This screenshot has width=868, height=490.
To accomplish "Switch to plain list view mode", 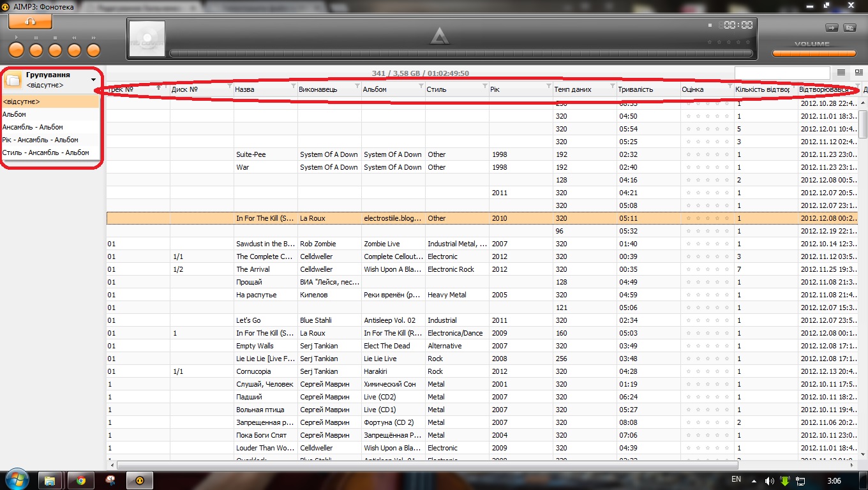I will pyautogui.click(x=841, y=73).
